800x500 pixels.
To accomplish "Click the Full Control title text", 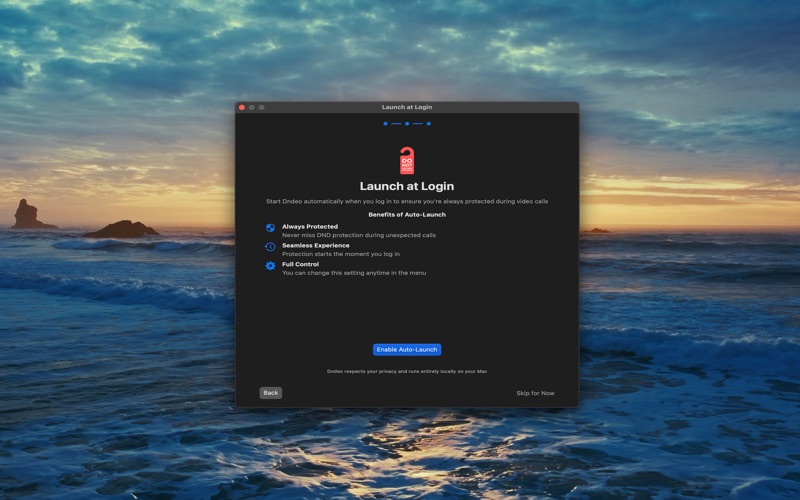I will (300, 264).
